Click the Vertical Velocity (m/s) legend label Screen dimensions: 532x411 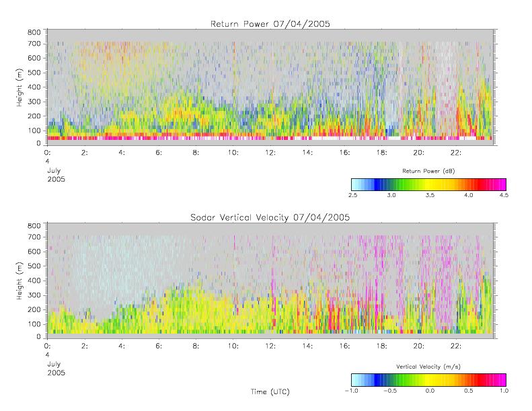pos(428,367)
